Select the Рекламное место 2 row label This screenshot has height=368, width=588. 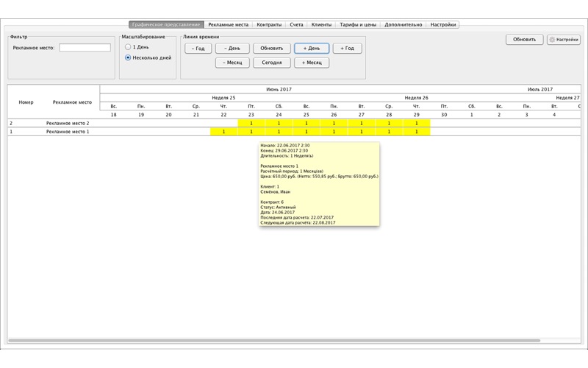pos(68,123)
